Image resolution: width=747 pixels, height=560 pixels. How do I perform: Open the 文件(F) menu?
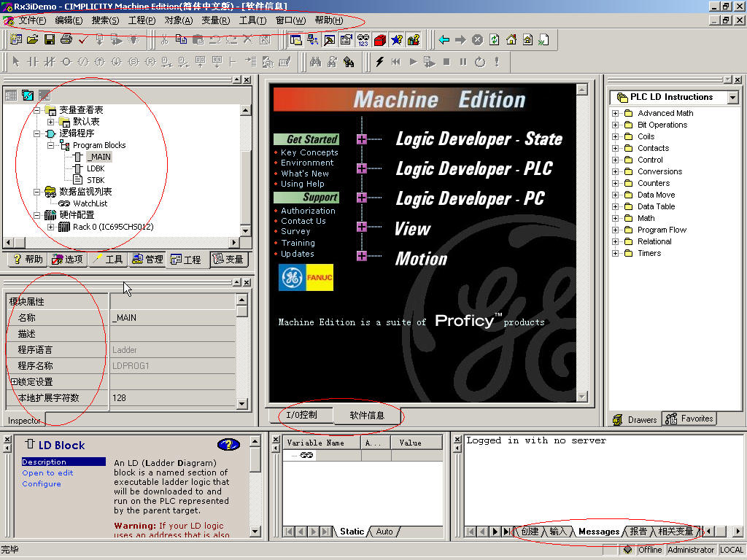[32, 20]
